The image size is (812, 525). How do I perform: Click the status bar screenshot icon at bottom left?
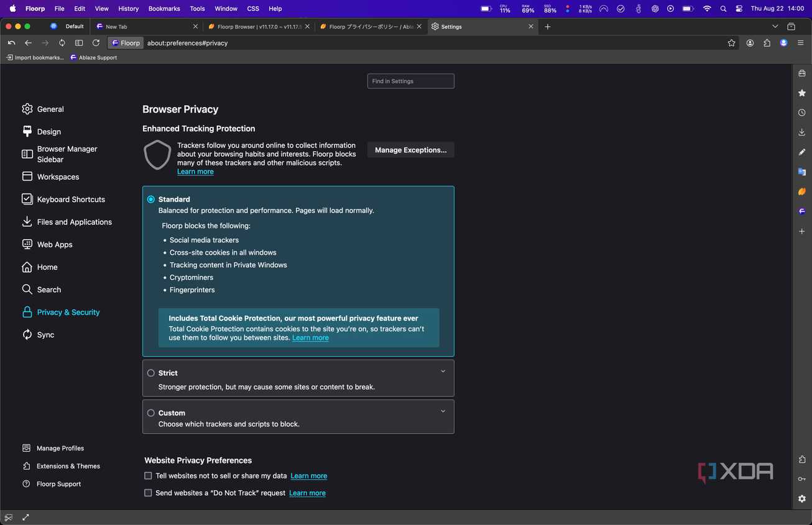tap(9, 517)
